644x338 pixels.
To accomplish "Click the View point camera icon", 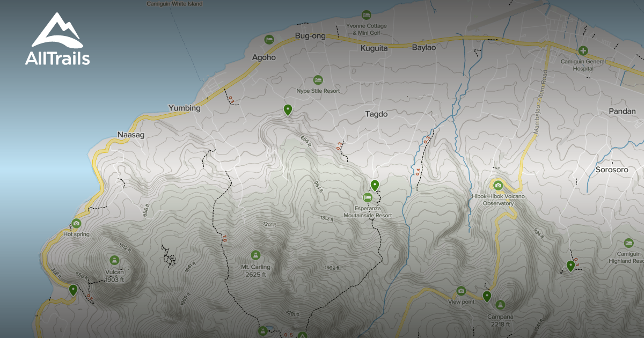I will pyautogui.click(x=462, y=292).
